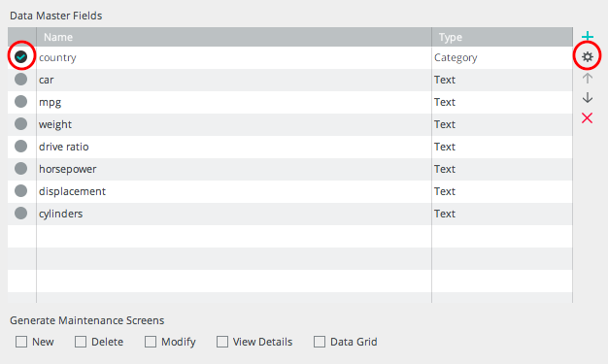Viewport: 608px width, 364px height.
Task: Click the drive ratio field name
Action: tap(63, 147)
